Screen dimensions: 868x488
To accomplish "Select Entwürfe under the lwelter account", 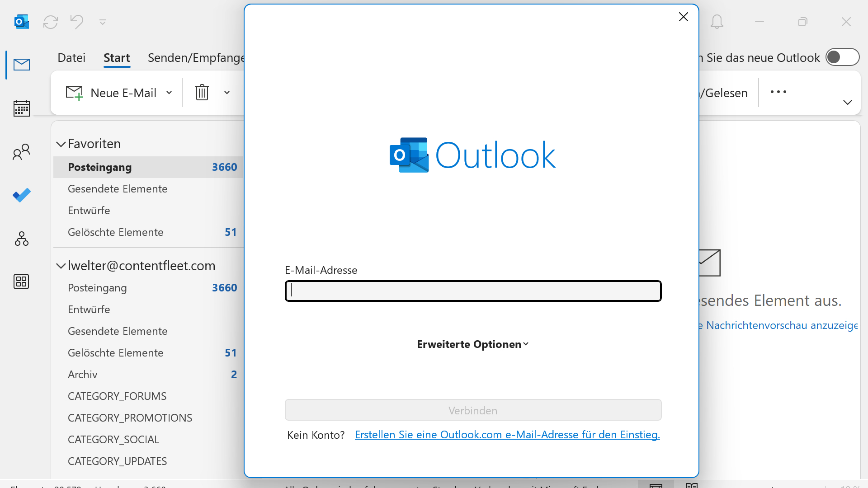I will pyautogui.click(x=148, y=310).
